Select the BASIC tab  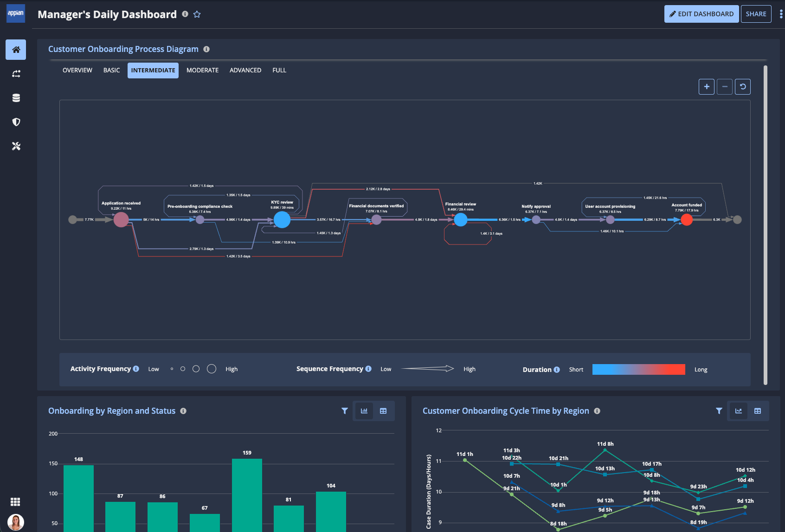(111, 71)
